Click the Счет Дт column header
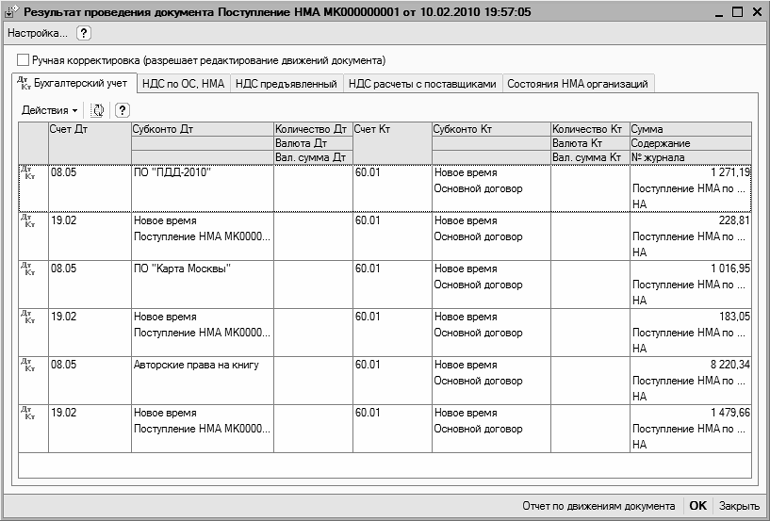Image resolution: width=770 pixels, height=521 pixels. (x=90, y=143)
